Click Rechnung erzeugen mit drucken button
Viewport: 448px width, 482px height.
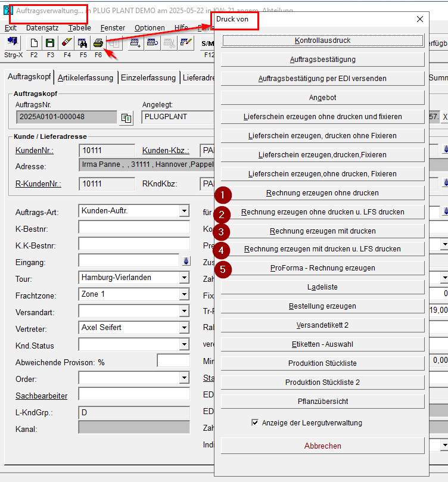click(x=322, y=231)
